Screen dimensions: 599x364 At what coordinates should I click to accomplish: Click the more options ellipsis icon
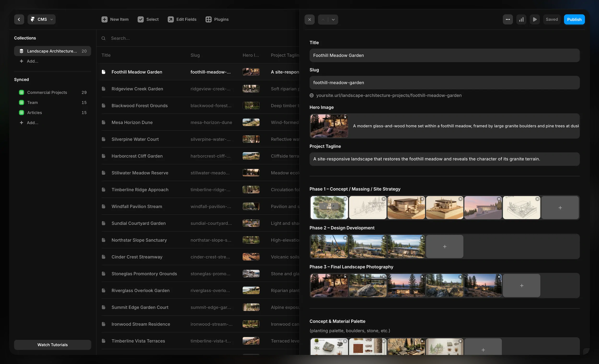click(x=508, y=19)
